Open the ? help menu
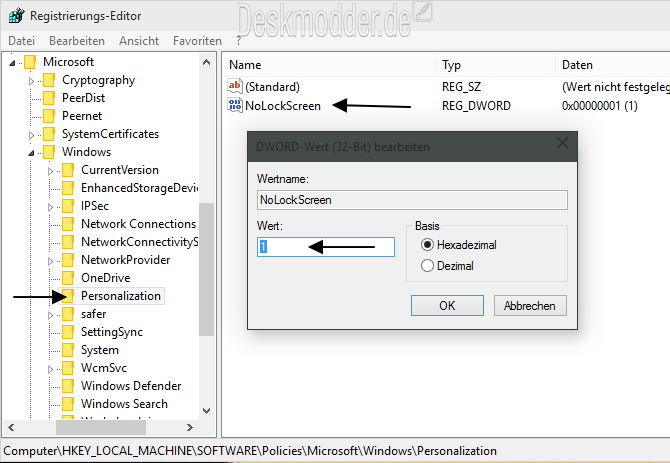Screen dimensions: 670x463 (x=238, y=41)
